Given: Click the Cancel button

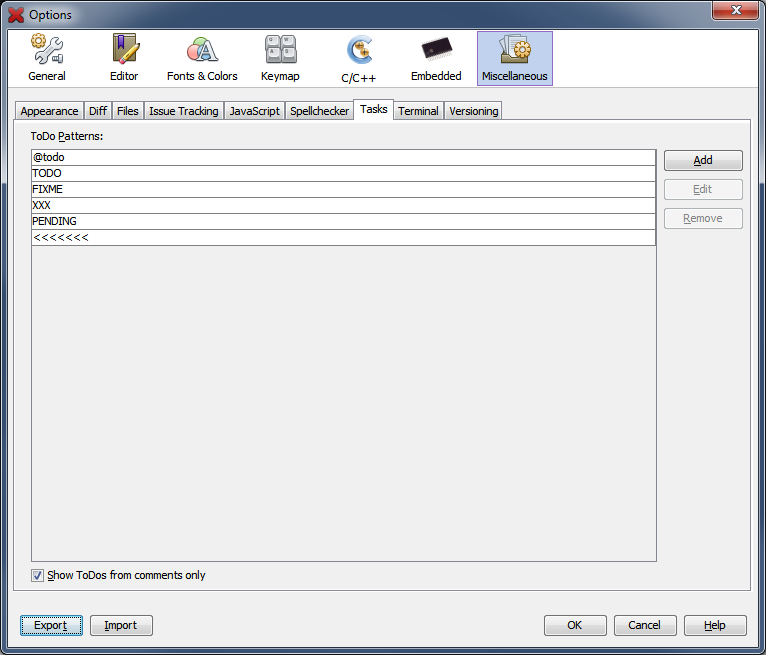Looking at the screenshot, I should [x=645, y=625].
